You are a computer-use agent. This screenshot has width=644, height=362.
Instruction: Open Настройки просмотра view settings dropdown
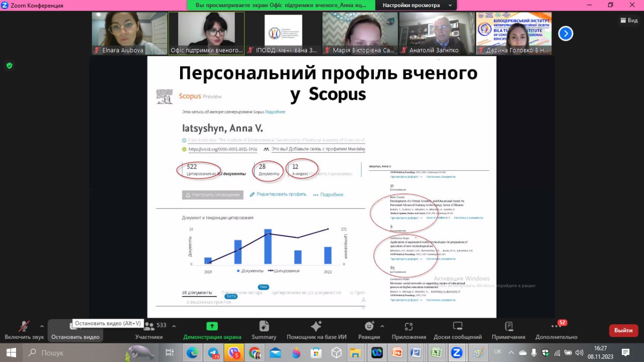pos(415,5)
